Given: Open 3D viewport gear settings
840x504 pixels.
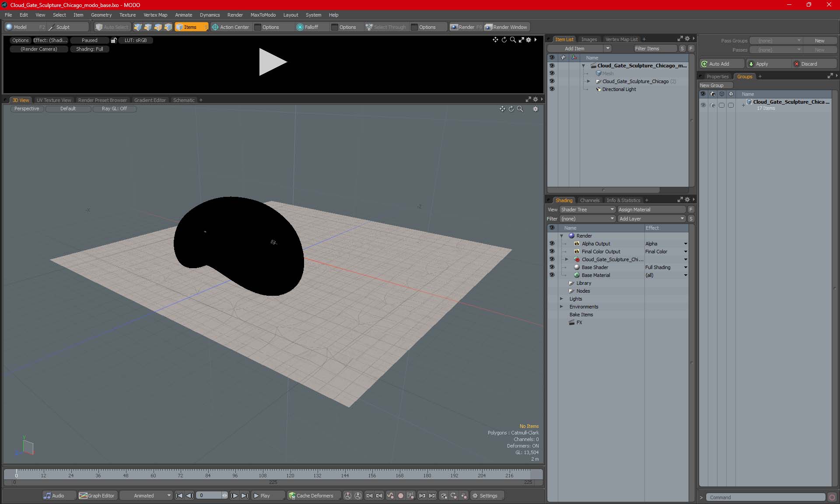Looking at the screenshot, I should [535, 109].
